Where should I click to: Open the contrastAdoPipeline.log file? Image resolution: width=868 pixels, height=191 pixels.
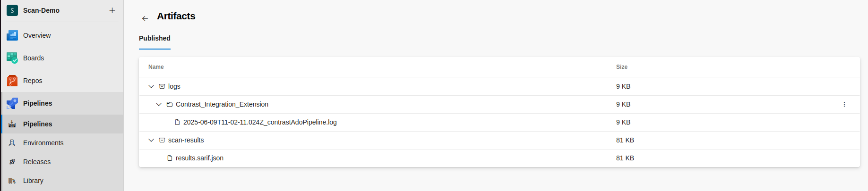(260, 122)
